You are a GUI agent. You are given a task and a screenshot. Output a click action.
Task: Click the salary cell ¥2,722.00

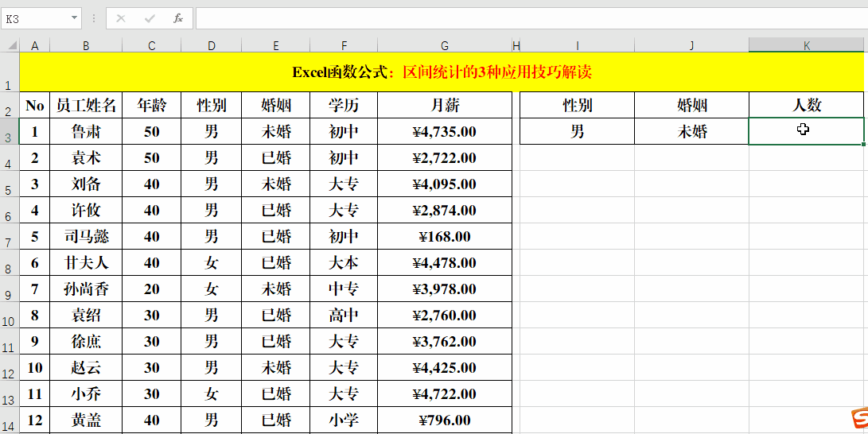coord(445,158)
